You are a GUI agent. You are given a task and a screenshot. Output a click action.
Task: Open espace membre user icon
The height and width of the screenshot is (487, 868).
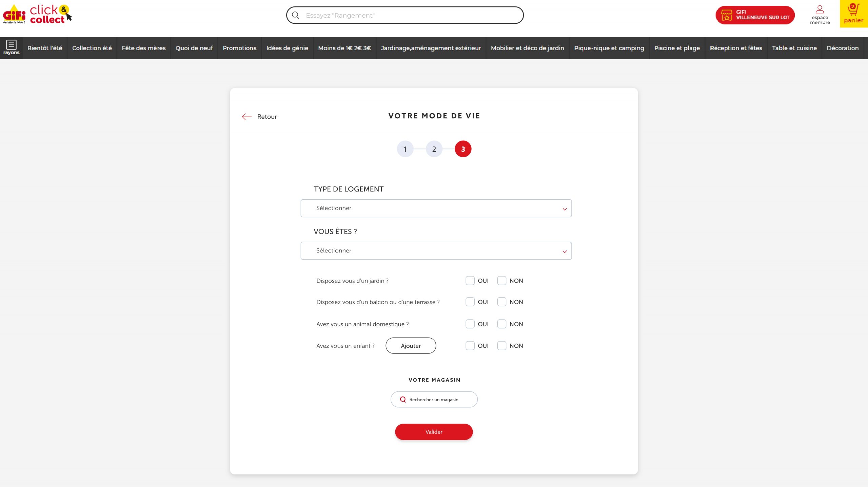click(x=820, y=9)
